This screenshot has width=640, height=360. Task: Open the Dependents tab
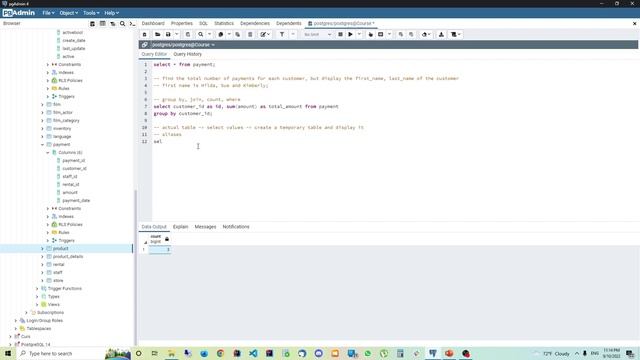pos(289,23)
